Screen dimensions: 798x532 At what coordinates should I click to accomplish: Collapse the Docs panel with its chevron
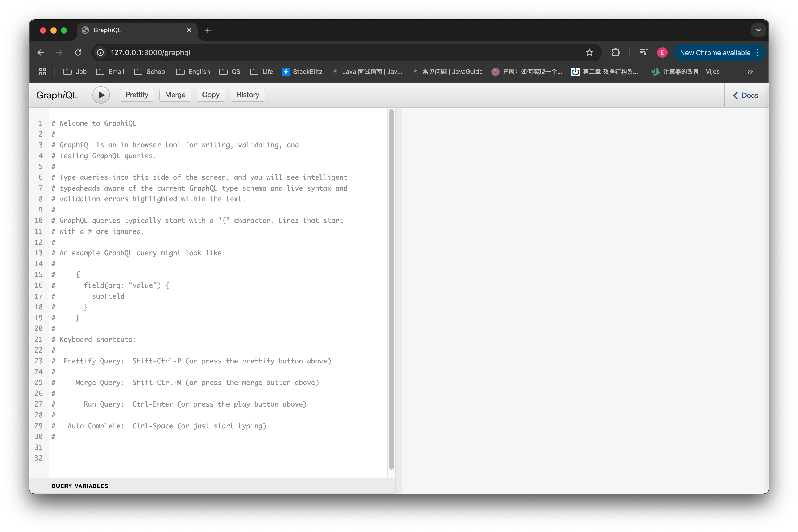(x=735, y=95)
